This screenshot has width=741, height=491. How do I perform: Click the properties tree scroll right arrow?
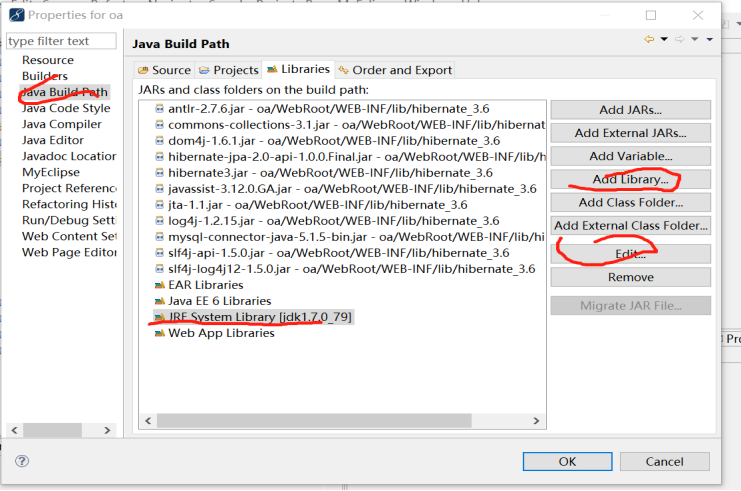[107, 430]
